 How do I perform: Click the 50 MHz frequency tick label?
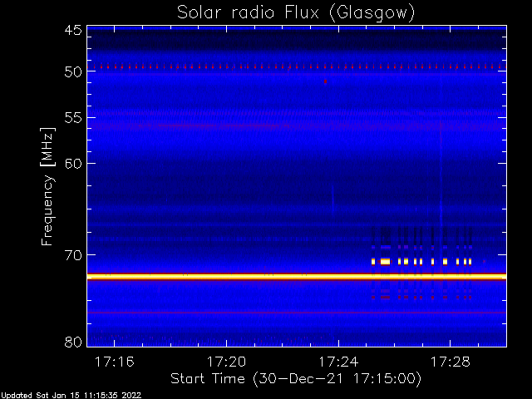(x=73, y=72)
